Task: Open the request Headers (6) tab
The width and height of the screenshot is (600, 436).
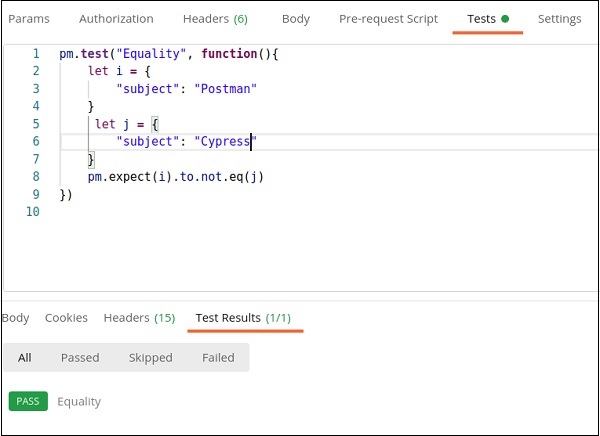Action: click(x=215, y=19)
